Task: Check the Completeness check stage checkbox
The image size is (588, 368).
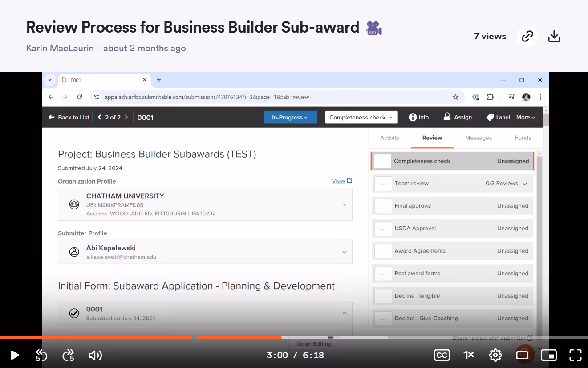Action: click(x=383, y=161)
